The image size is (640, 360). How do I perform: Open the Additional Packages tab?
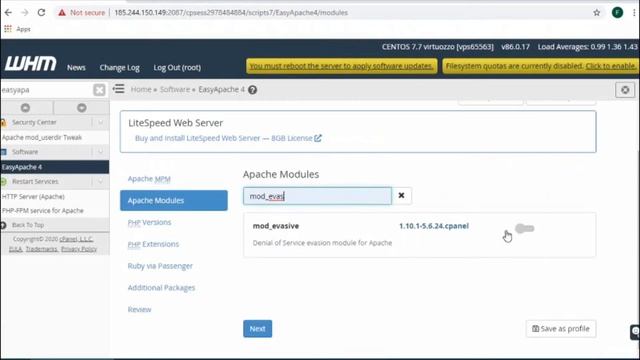[161, 288]
